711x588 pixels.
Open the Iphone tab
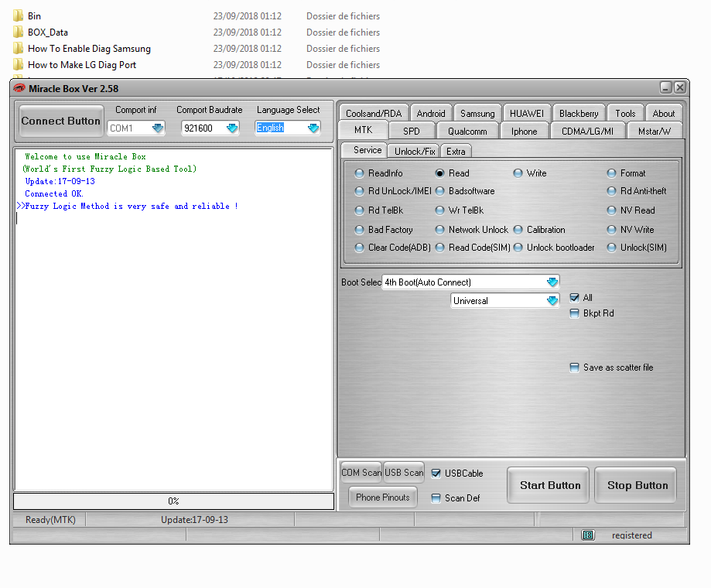(x=525, y=131)
